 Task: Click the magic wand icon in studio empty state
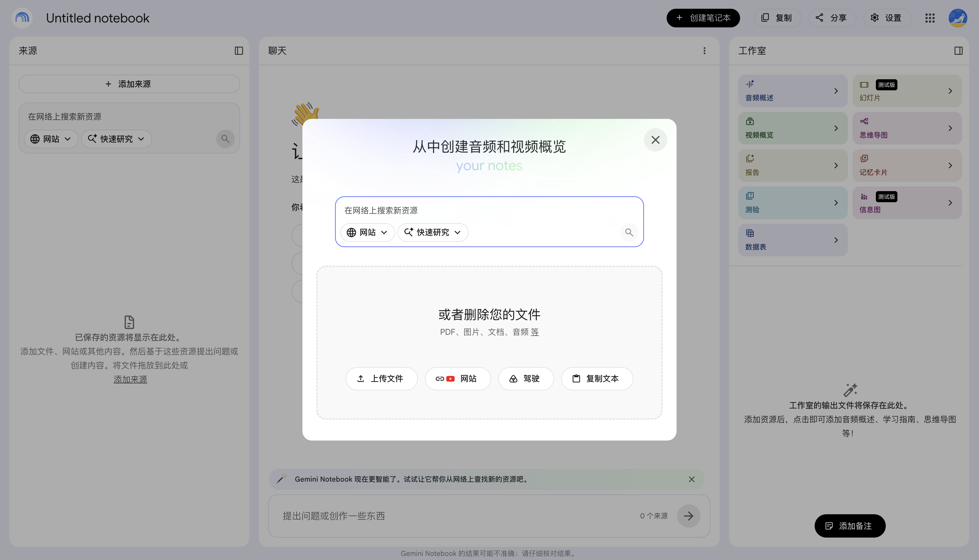[850, 390]
